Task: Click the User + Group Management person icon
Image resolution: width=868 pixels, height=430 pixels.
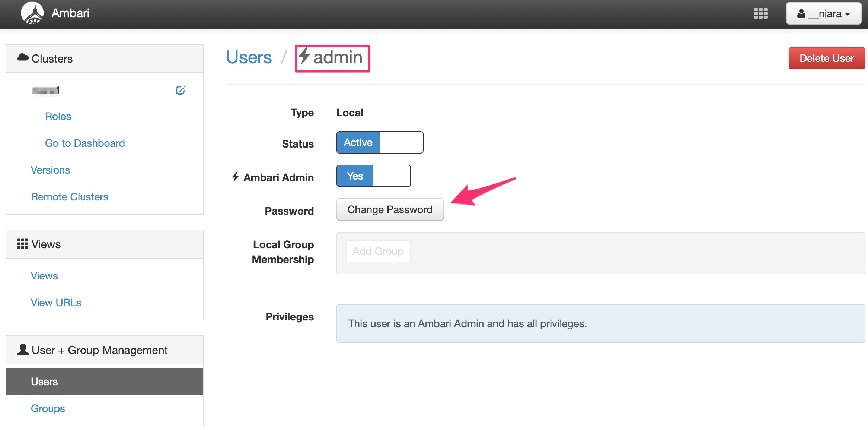Action: click(x=23, y=350)
